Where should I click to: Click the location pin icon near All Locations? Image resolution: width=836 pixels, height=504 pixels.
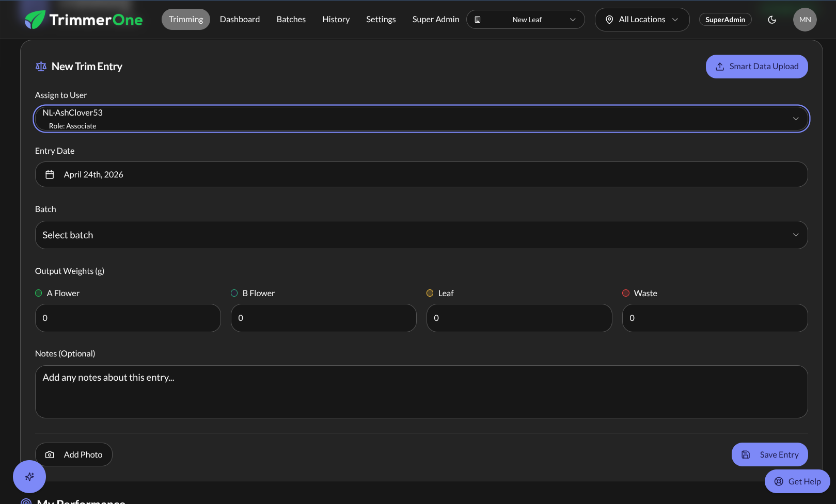(610, 19)
